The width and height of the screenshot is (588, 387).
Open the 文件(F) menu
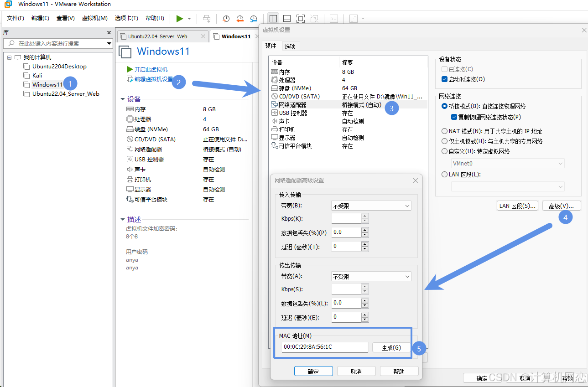click(x=15, y=18)
